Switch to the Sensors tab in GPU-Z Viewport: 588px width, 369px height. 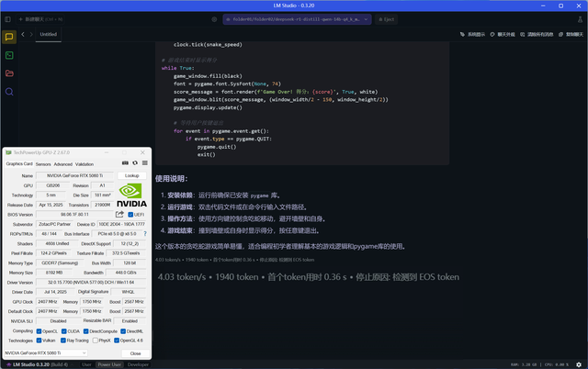[43, 164]
